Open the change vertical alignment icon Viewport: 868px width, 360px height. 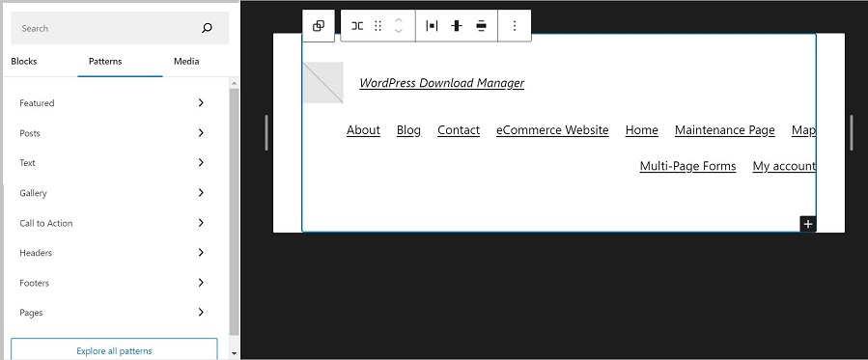(456, 26)
